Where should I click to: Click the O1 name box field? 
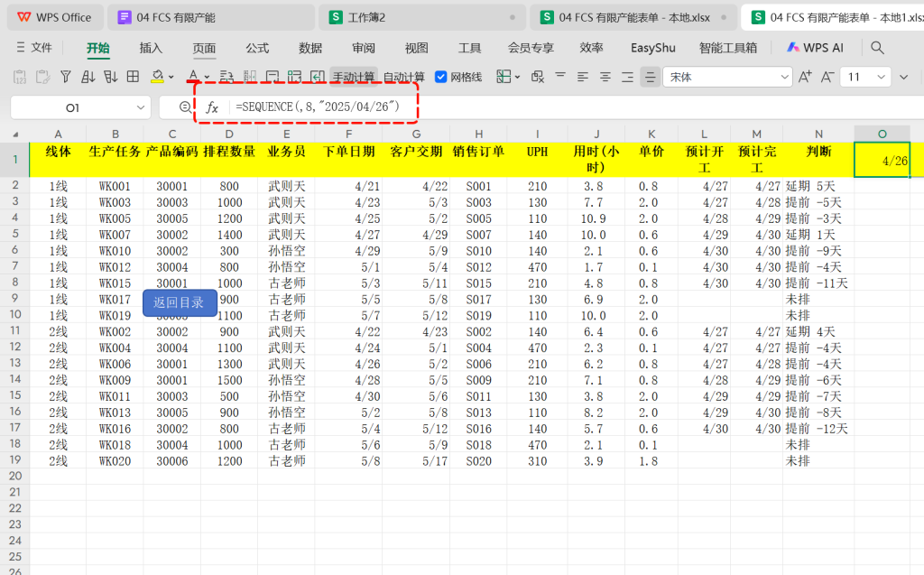72,107
